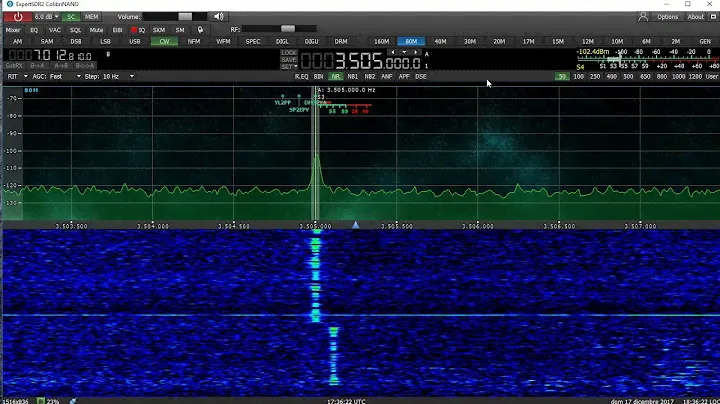This screenshot has width=720, height=404.
Task: Open the Mixer panel button
Action: (x=13, y=30)
